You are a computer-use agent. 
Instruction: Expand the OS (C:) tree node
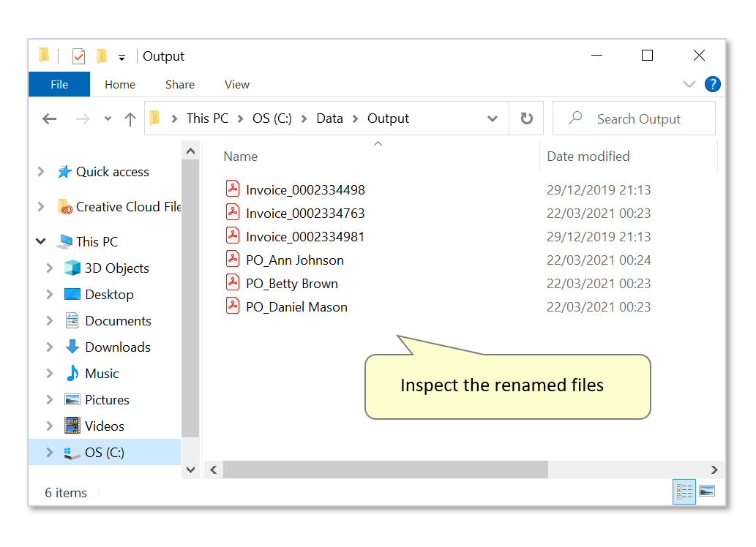pos(49,452)
